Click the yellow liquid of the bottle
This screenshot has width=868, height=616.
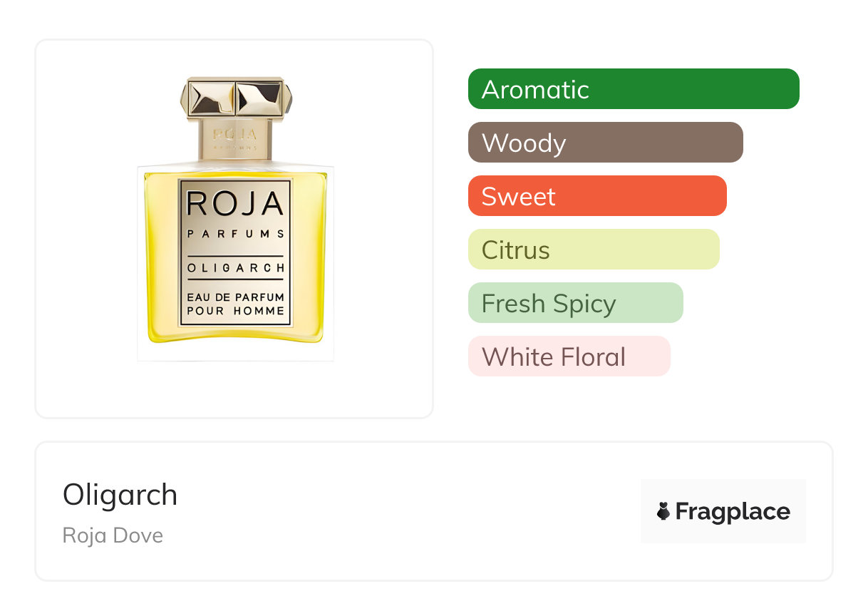click(162, 257)
